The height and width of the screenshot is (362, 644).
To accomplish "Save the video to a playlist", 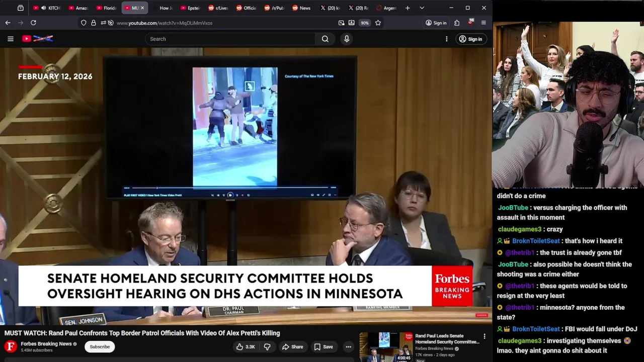I will (x=323, y=346).
